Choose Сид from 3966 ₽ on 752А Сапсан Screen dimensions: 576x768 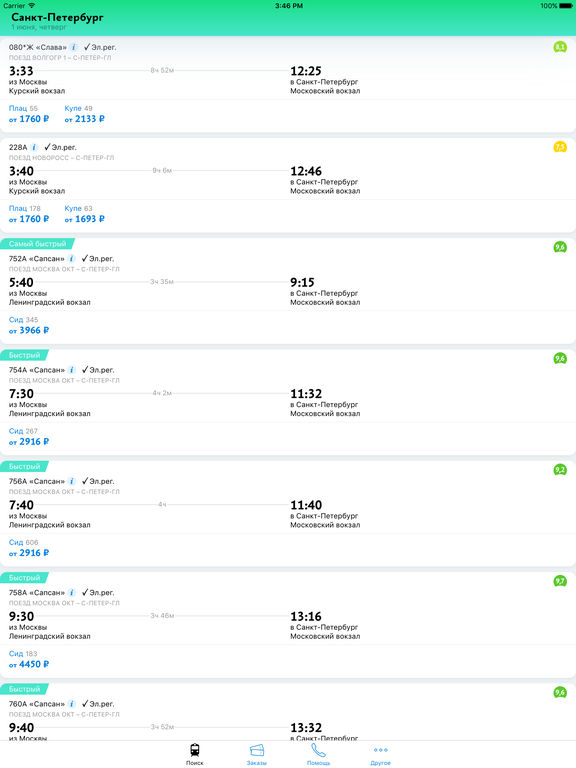(x=29, y=325)
